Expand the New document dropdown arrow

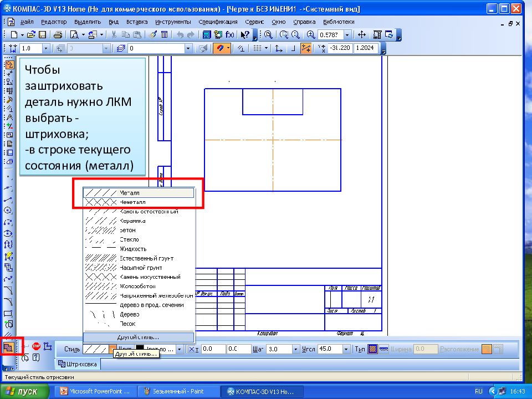(22, 34)
